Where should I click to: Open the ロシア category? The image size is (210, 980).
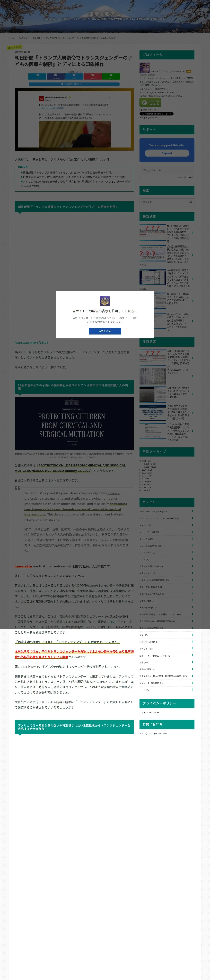[x=144, y=560]
